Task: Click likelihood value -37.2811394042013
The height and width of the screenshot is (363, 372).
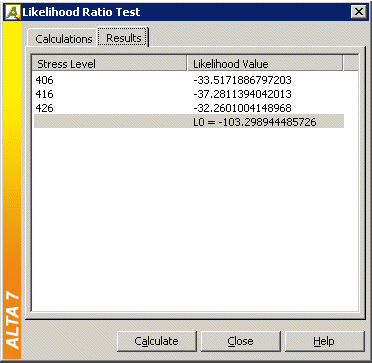Action: (x=242, y=94)
